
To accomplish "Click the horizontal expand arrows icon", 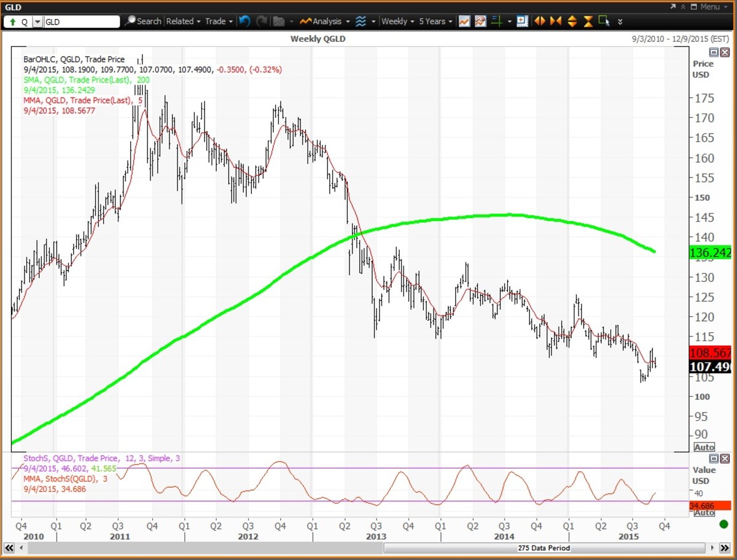I will click(540, 21).
